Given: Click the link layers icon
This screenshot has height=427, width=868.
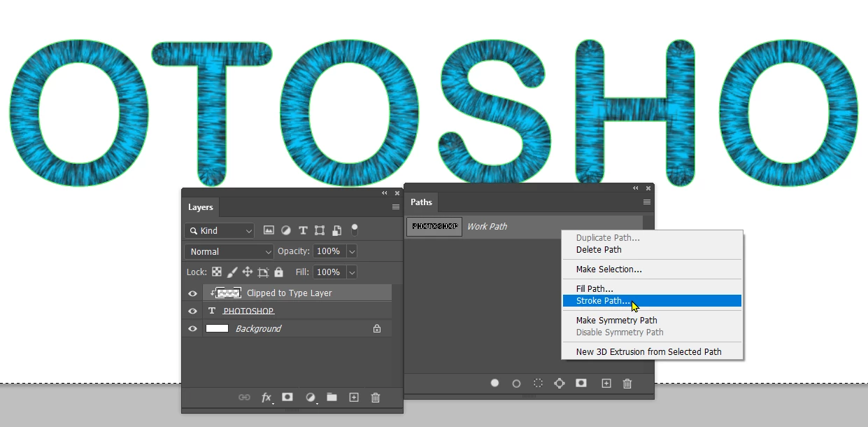Looking at the screenshot, I should pyautogui.click(x=244, y=398).
